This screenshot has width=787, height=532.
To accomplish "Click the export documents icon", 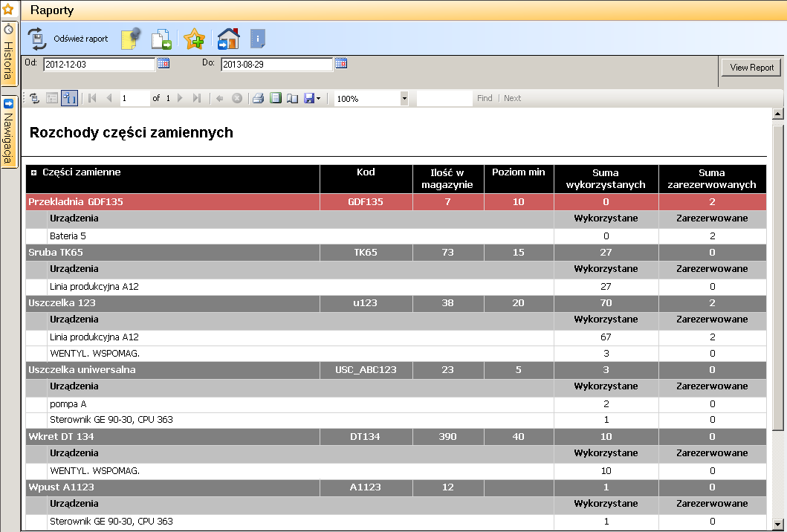I will pos(161,39).
